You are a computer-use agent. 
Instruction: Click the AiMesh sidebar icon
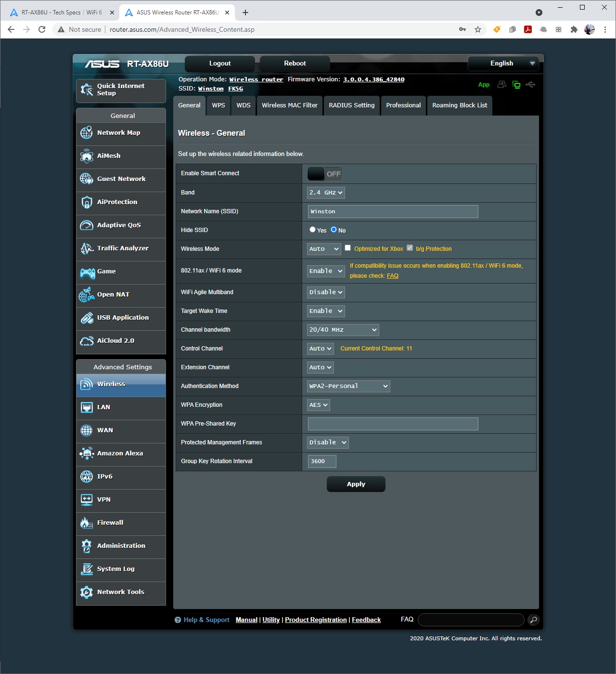click(x=87, y=156)
